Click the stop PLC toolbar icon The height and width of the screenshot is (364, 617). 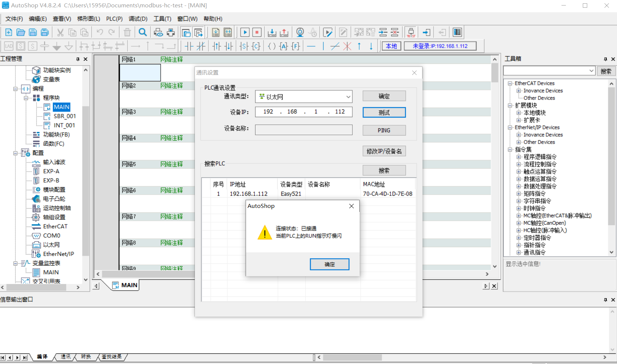(257, 32)
